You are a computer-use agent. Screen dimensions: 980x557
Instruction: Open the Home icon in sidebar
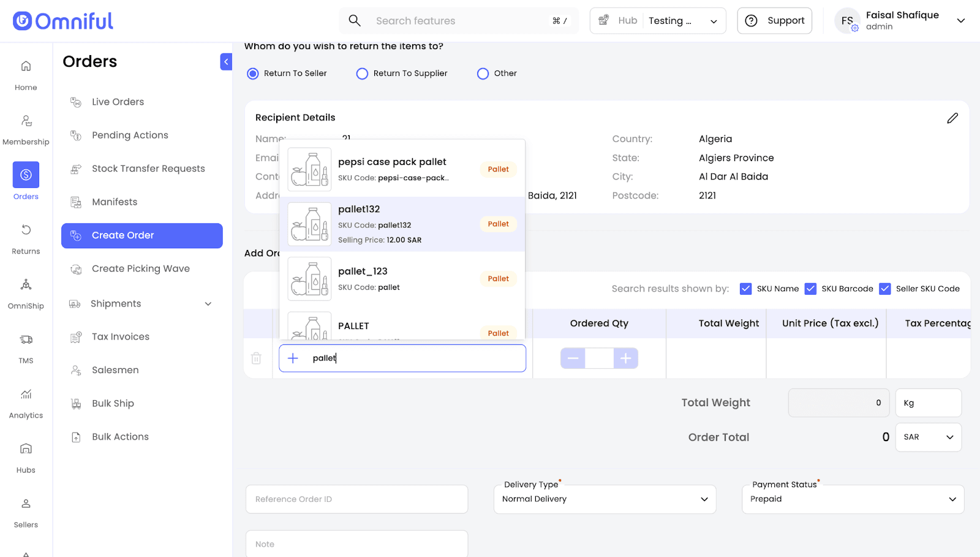26,67
